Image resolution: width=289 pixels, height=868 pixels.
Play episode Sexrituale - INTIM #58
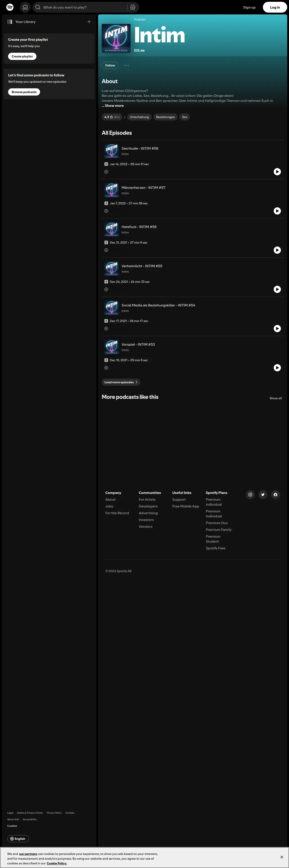277,172
